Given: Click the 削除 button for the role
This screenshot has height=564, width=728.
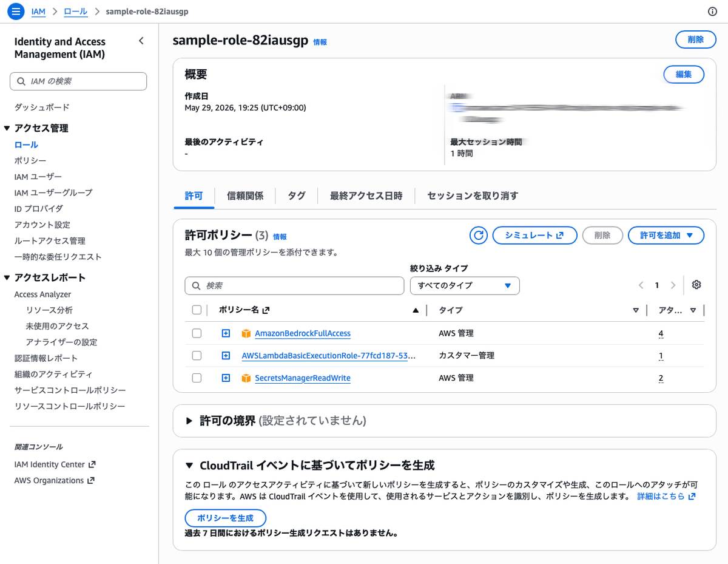Looking at the screenshot, I should point(696,39).
